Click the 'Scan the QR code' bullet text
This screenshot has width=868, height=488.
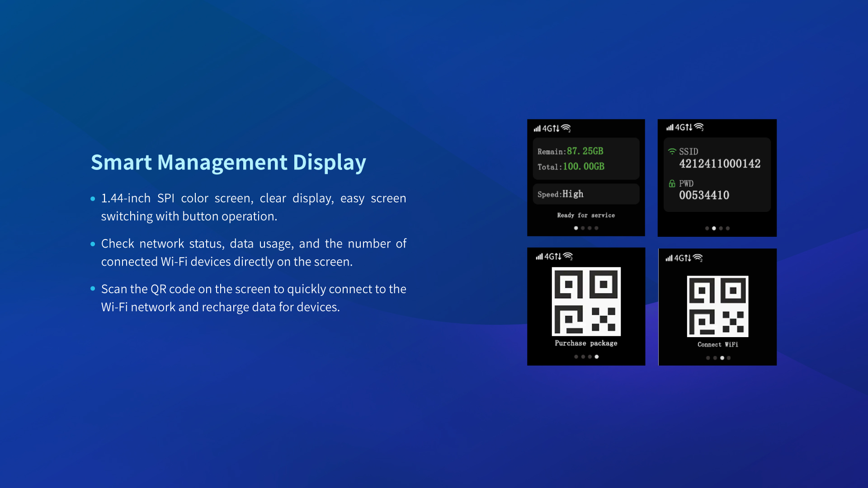click(x=254, y=298)
